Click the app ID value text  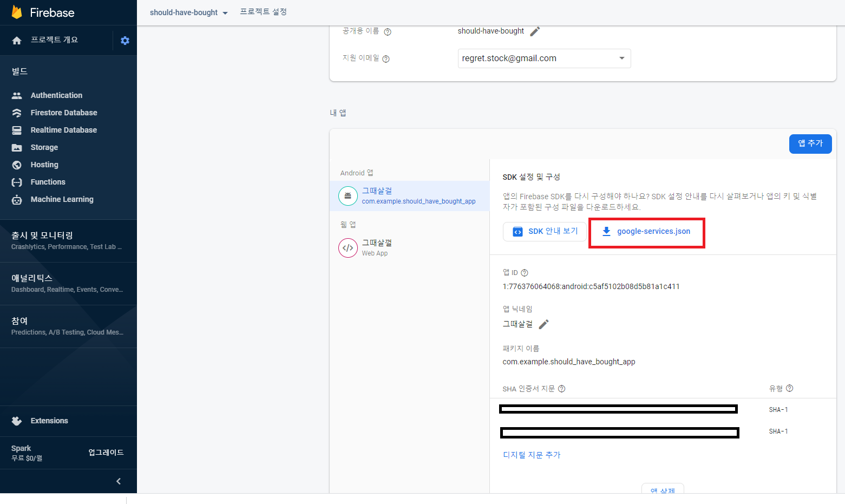[591, 286]
